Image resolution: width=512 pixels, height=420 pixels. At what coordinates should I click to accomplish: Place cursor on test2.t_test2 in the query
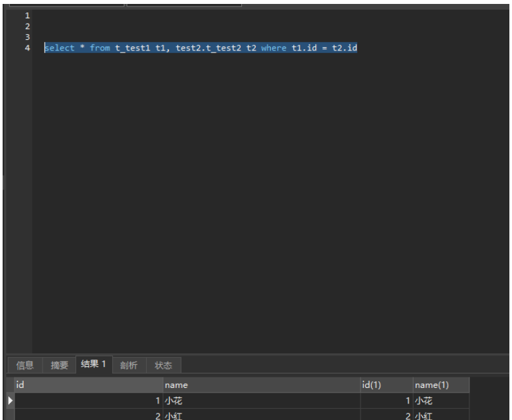click(x=208, y=48)
